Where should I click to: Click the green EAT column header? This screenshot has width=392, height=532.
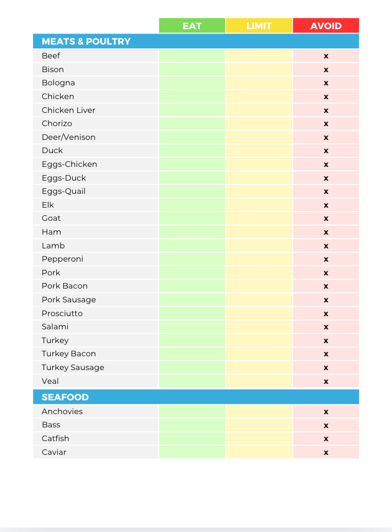pos(192,26)
